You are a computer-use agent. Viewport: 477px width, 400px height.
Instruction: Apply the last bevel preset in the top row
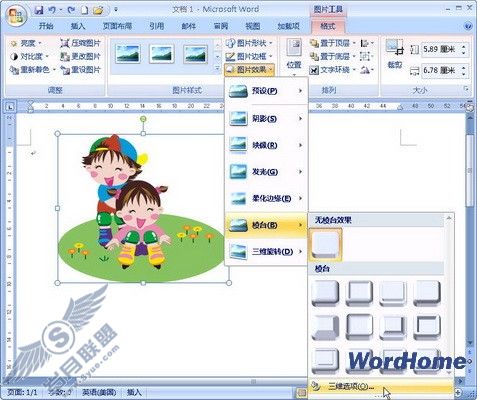click(427, 293)
